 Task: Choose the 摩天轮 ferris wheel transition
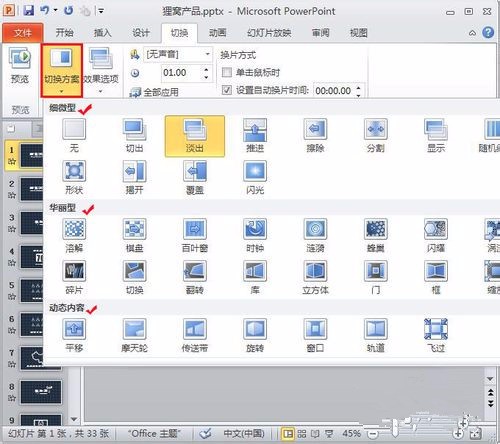[134, 336]
